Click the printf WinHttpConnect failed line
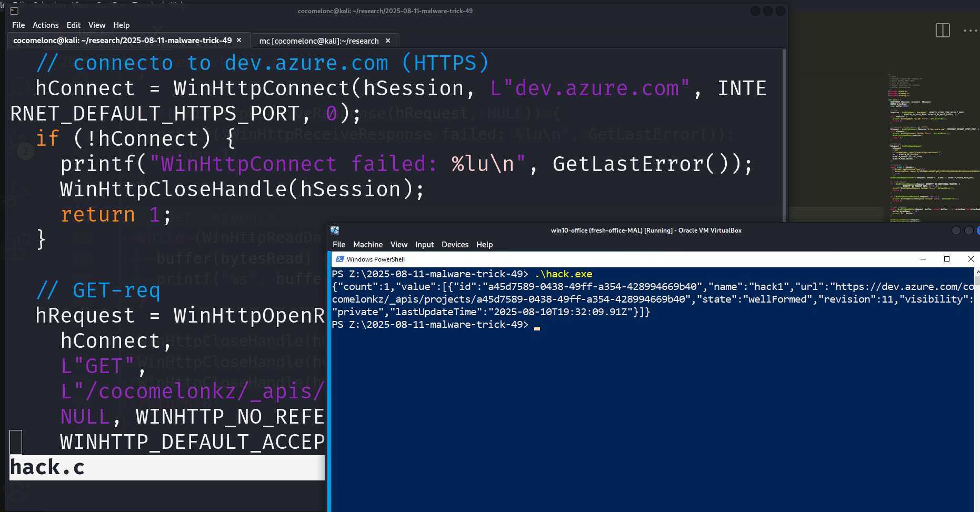980x512 pixels. click(x=407, y=164)
